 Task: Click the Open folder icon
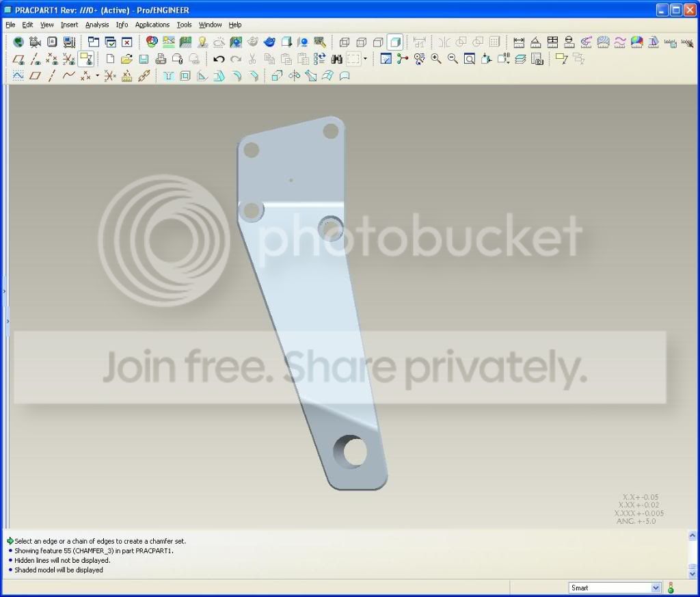126,59
